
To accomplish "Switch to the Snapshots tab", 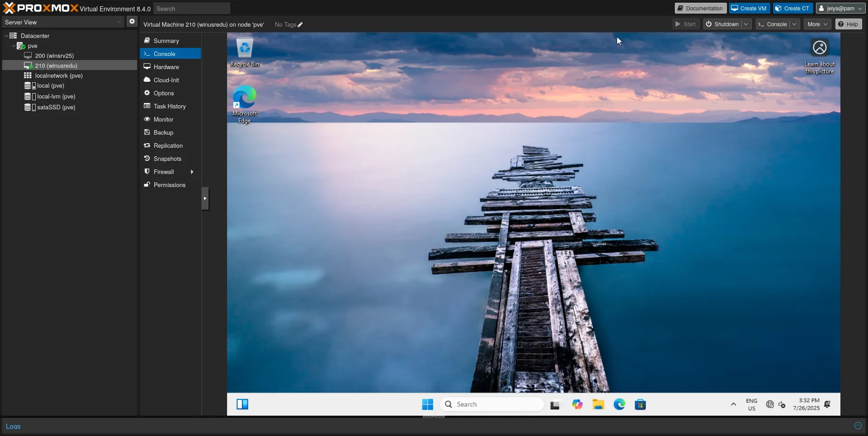I will 167,159.
